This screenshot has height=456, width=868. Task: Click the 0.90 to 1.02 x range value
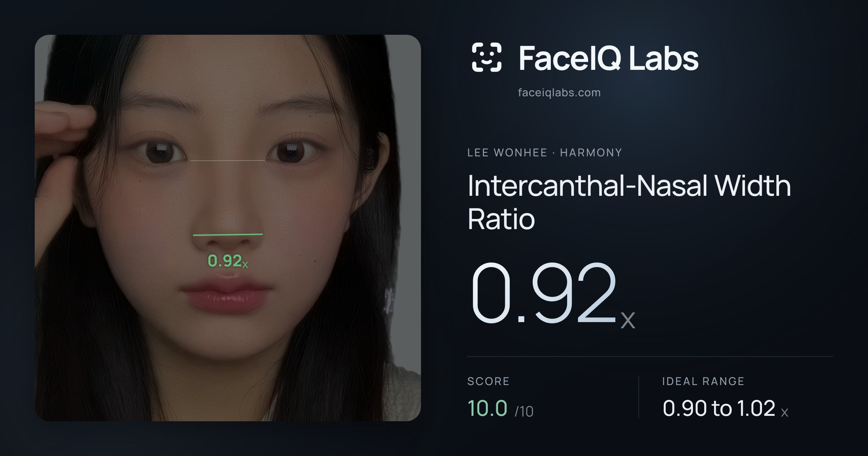click(x=725, y=408)
